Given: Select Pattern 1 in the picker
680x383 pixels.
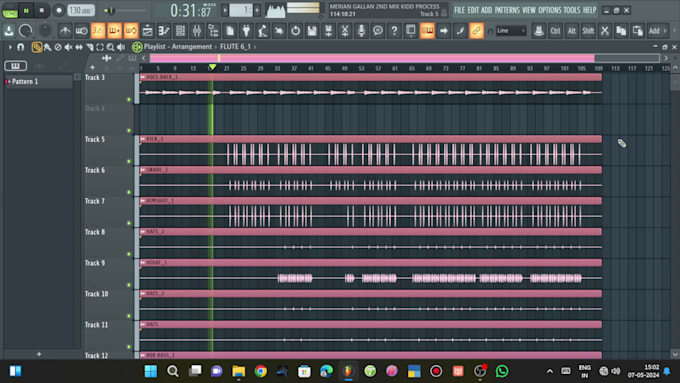Looking at the screenshot, I should point(38,82).
